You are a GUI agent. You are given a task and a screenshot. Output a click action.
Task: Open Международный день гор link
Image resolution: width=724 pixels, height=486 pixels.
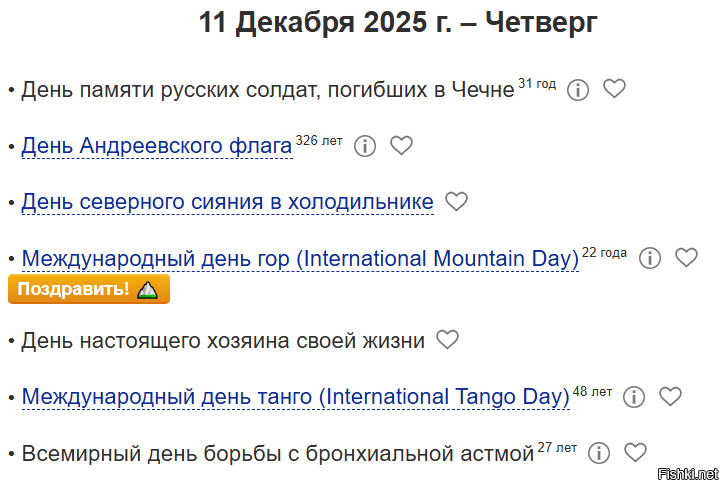point(300,258)
